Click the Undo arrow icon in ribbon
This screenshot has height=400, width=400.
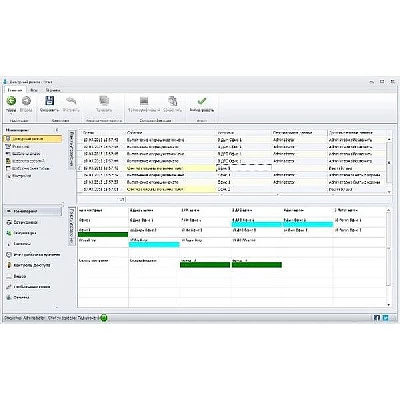71,101
